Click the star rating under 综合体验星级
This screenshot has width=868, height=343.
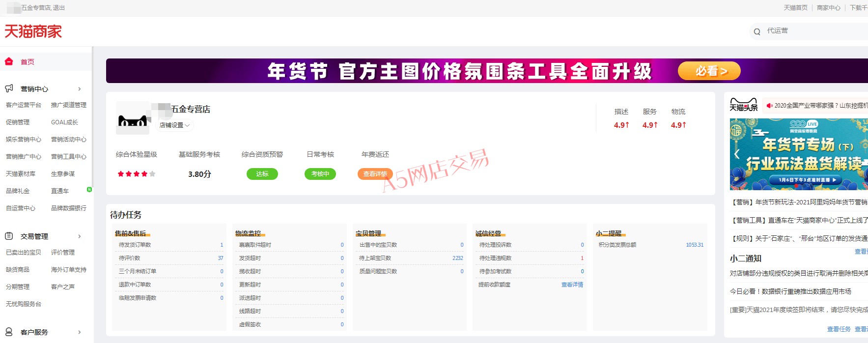click(x=137, y=174)
